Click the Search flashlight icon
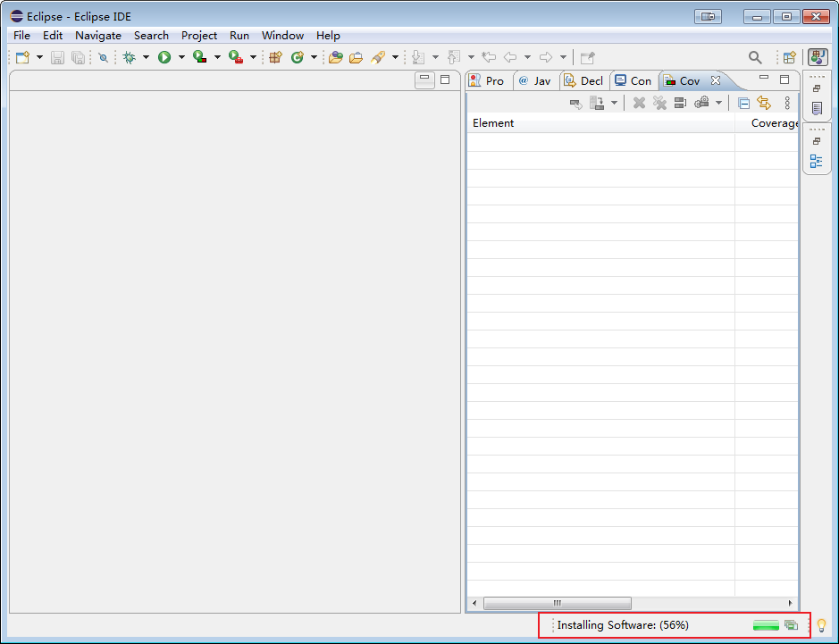The image size is (839, 644). click(378, 57)
